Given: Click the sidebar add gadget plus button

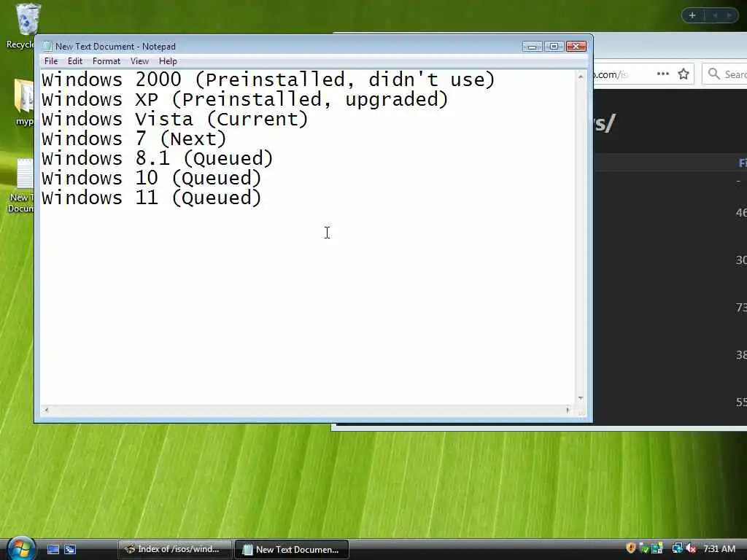Looking at the screenshot, I should click(692, 15).
